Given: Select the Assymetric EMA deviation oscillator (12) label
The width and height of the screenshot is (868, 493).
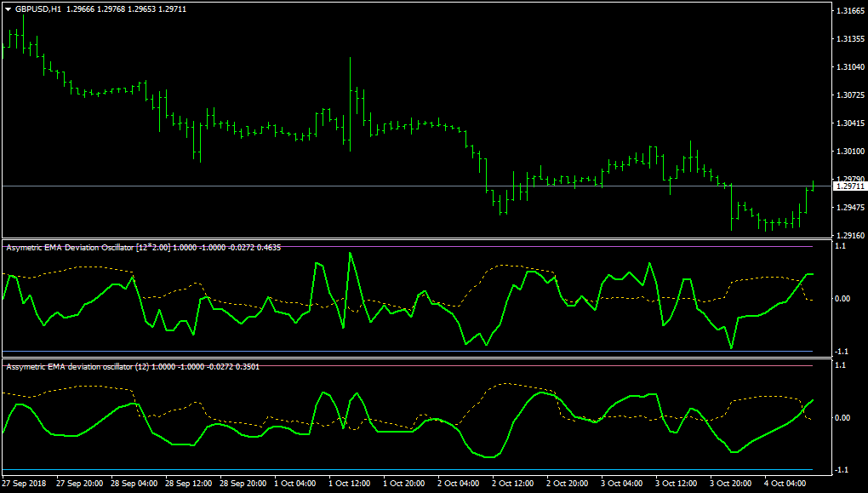Looking at the screenshot, I should 77,367.
